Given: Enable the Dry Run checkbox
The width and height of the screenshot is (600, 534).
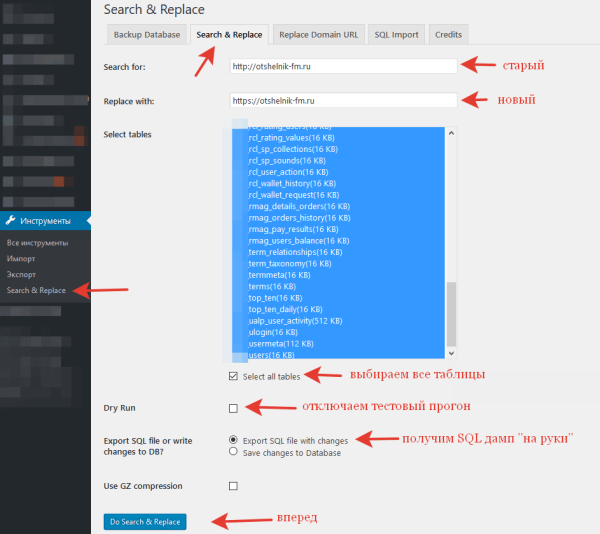Looking at the screenshot, I should click(233, 408).
